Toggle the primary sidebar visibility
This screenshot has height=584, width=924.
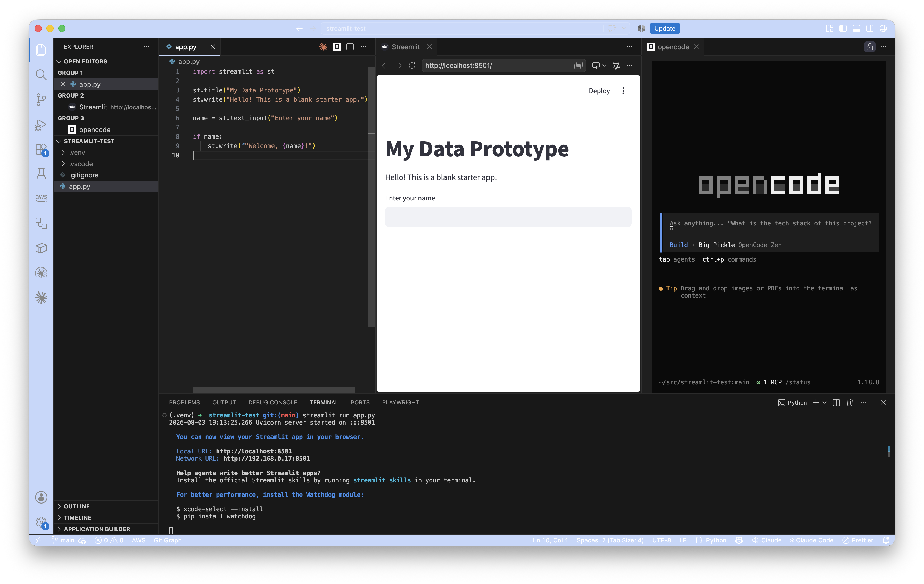pyautogui.click(x=843, y=28)
